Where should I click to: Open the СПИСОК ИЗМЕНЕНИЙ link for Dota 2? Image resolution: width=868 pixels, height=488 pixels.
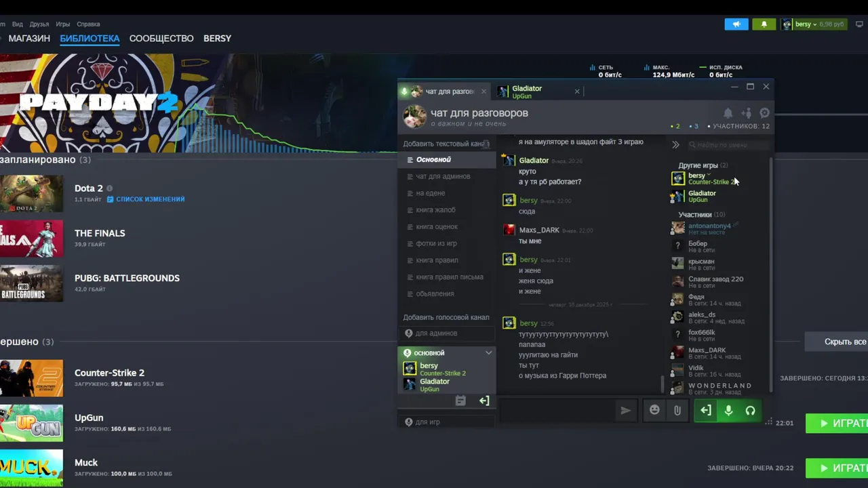click(146, 199)
